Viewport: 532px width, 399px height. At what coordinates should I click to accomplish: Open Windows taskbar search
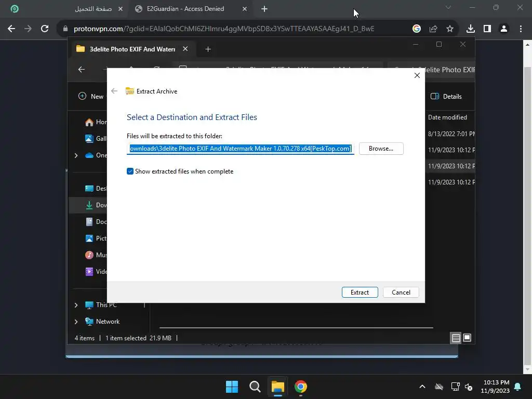255,387
